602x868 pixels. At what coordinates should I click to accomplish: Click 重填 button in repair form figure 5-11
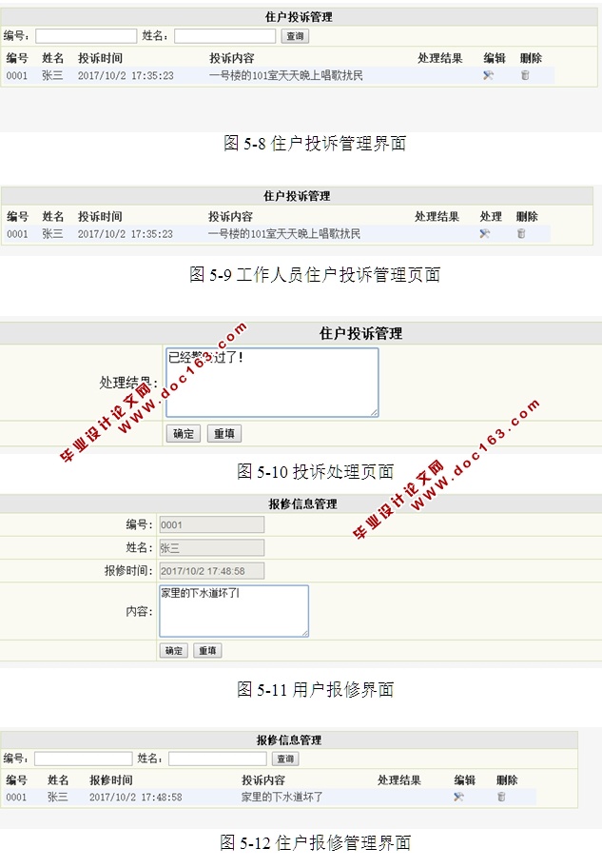tap(207, 650)
